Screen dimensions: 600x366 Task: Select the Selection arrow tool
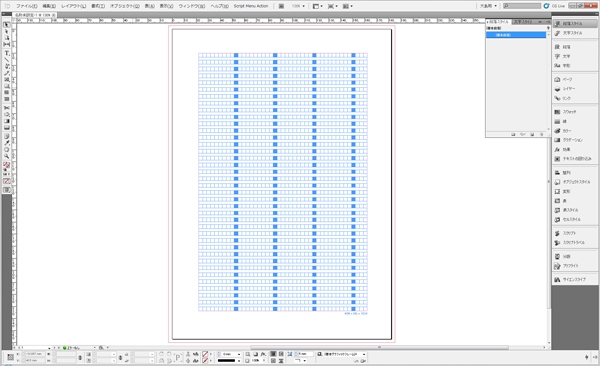(x=7, y=25)
